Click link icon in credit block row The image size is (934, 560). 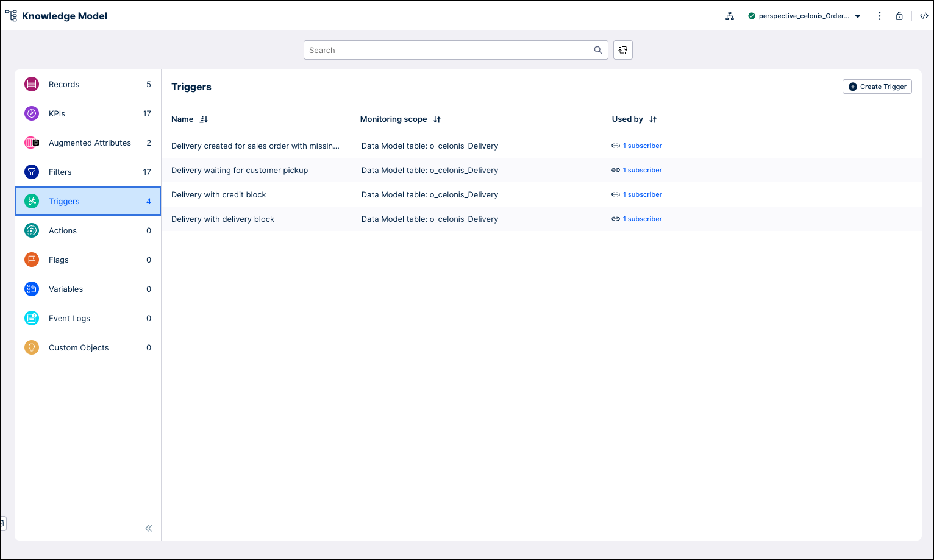click(x=616, y=194)
